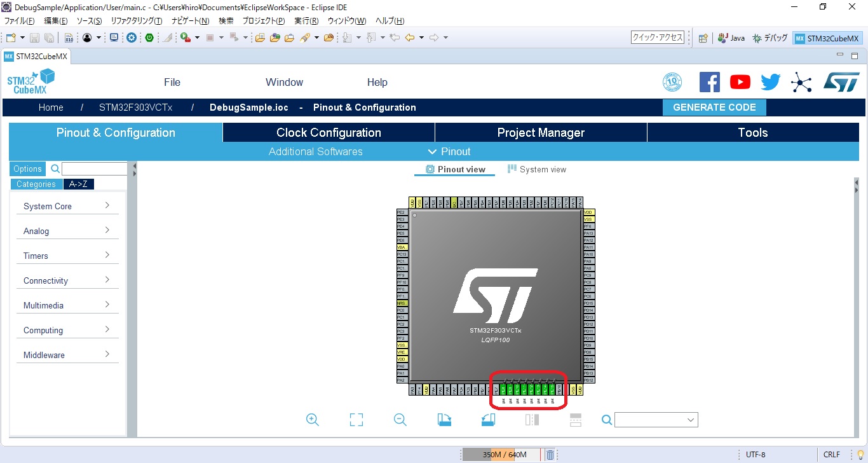
Task: Click the peripheral search input field
Action: pos(95,169)
